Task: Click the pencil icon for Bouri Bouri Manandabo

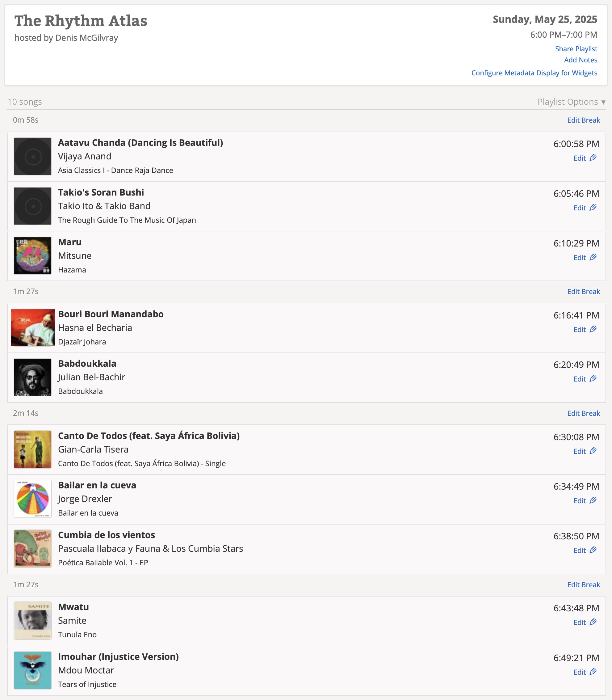Action: tap(593, 329)
